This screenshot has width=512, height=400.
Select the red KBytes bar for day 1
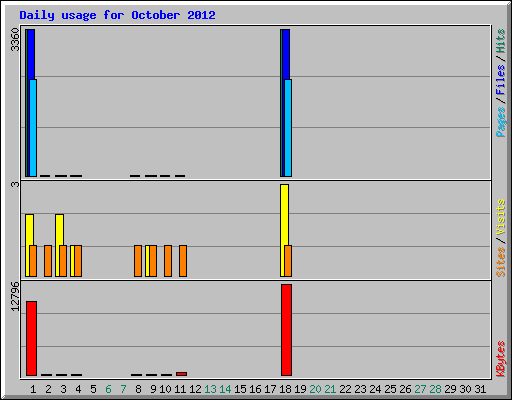[x=32, y=338]
